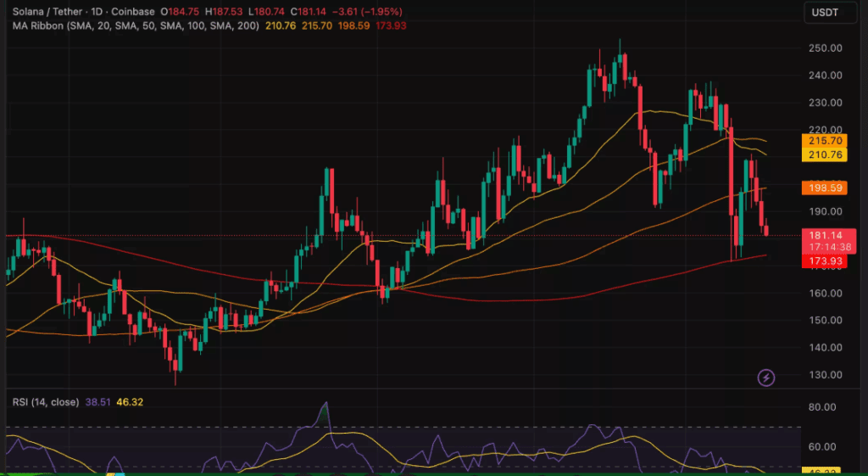Click the 17:14:38 candle countdown label
The image size is (868, 476).
click(826, 247)
